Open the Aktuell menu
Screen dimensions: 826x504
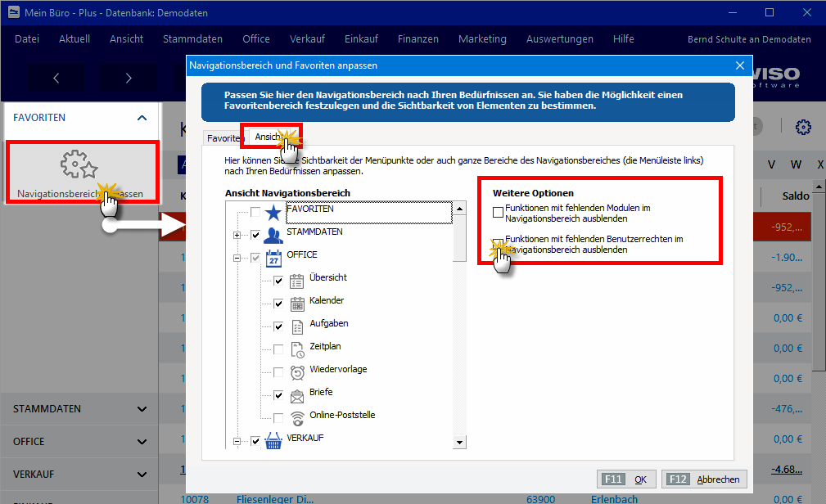pyautogui.click(x=74, y=39)
